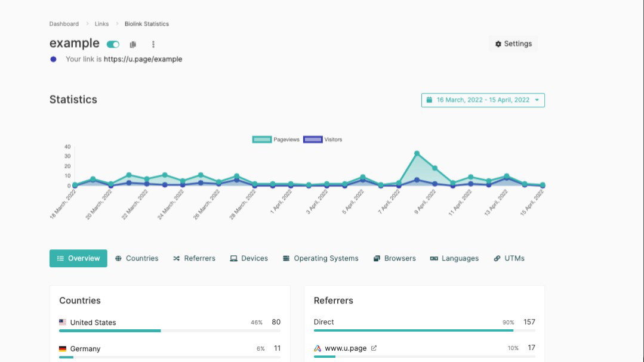The height and width of the screenshot is (362, 644).
Task: Expand the date range picker
Action: [483, 100]
